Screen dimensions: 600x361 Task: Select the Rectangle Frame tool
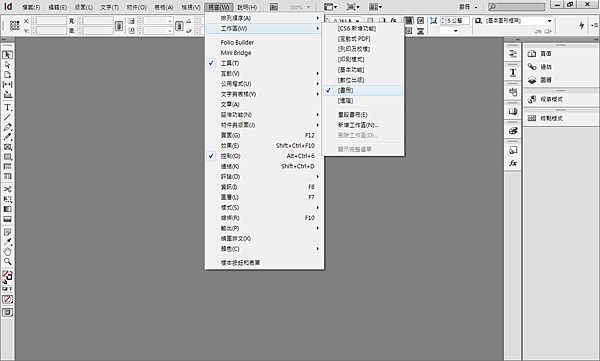point(7,147)
